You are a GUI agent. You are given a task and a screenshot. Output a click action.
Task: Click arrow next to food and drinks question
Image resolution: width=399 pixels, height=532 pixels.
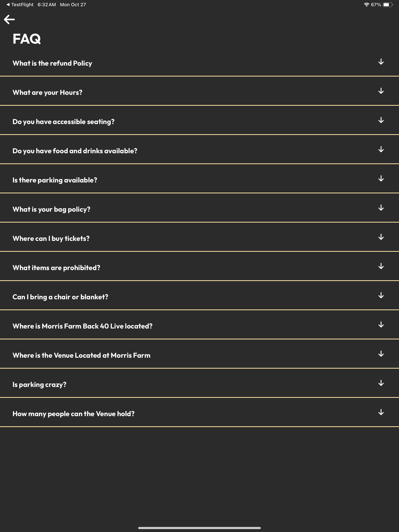coord(381,149)
